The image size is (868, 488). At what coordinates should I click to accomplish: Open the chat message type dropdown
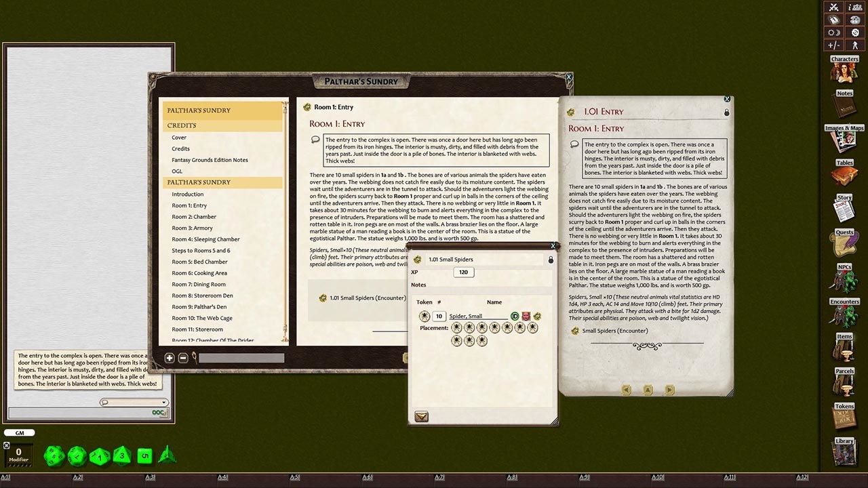pos(163,403)
